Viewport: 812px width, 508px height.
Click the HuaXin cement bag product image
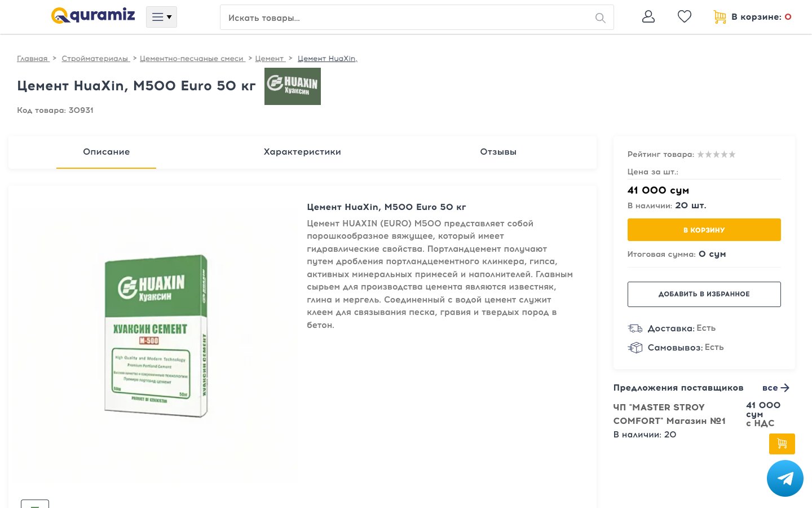156,336
